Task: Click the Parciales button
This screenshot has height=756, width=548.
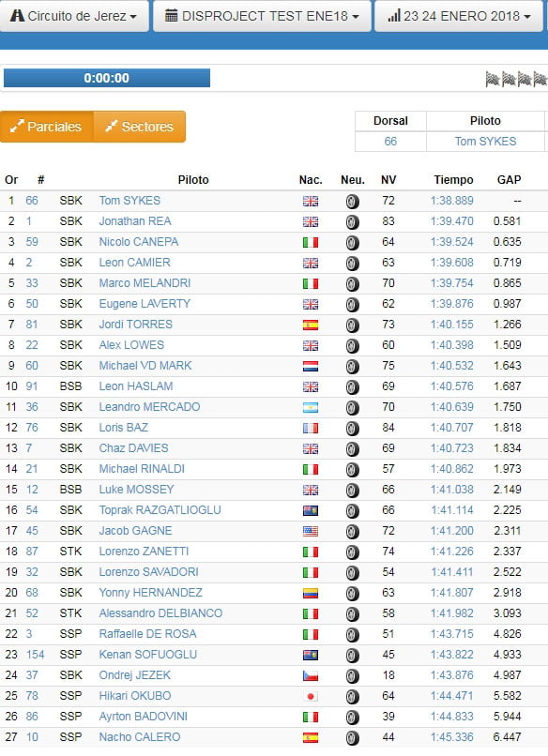Action: [47, 127]
